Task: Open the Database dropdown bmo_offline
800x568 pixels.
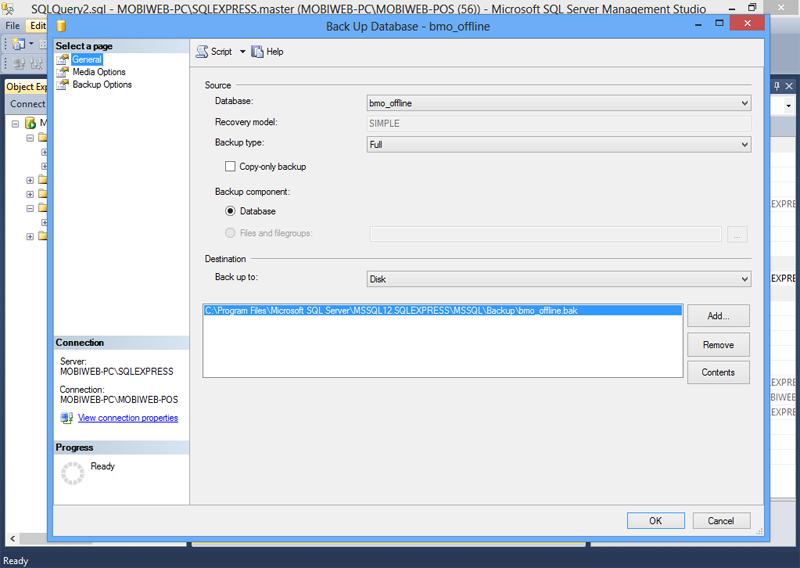Action: 559,103
